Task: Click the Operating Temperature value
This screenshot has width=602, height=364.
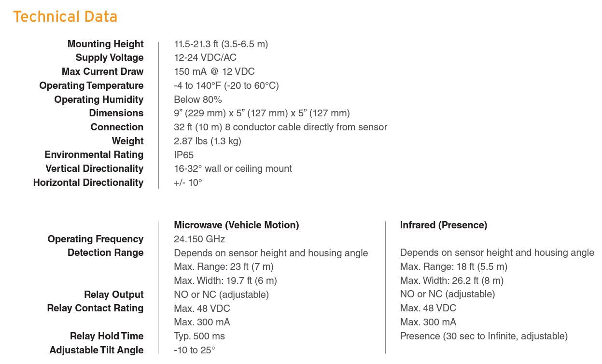Action: [226, 85]
